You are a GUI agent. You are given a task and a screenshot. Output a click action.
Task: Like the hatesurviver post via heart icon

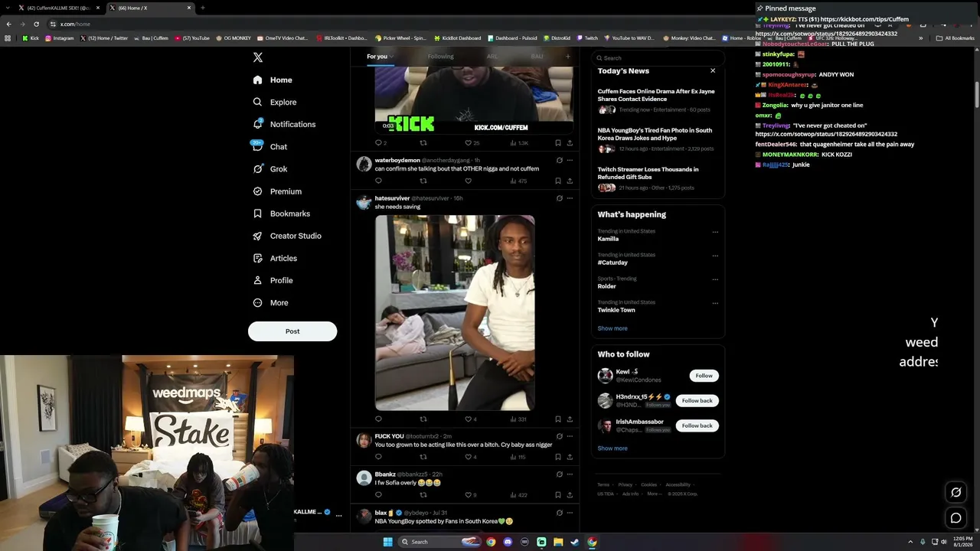(468, 419)
